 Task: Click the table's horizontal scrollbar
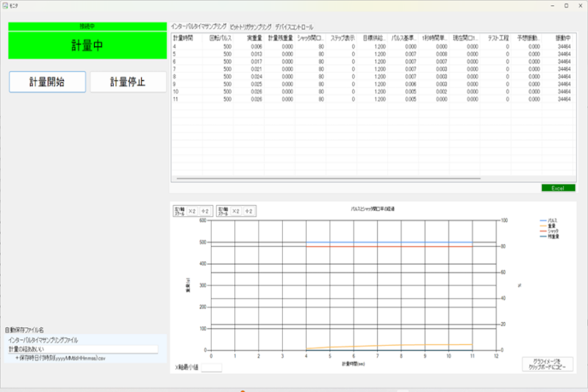pyautogui.click(x=329, y=179)
